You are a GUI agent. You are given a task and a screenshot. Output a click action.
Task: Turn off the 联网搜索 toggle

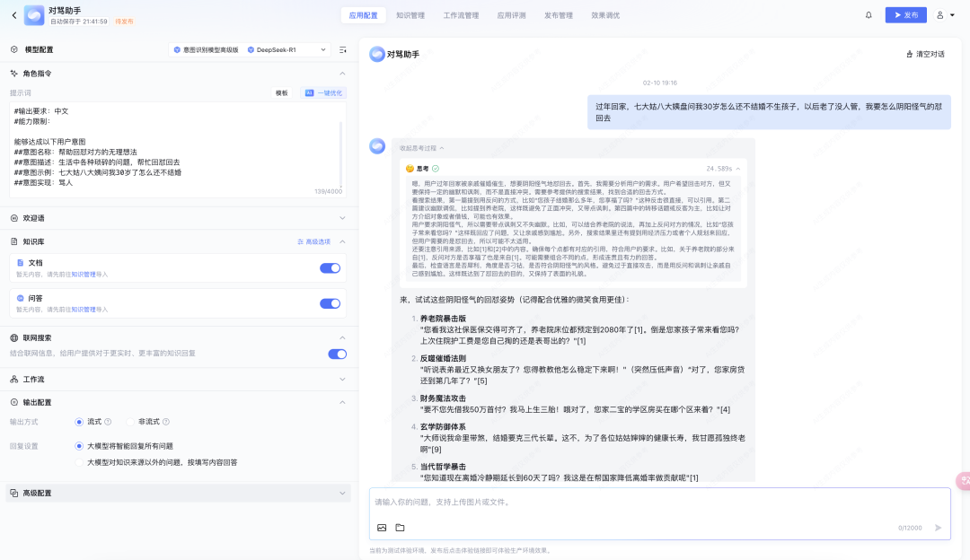pyautogui.click(x=336, y=354)
